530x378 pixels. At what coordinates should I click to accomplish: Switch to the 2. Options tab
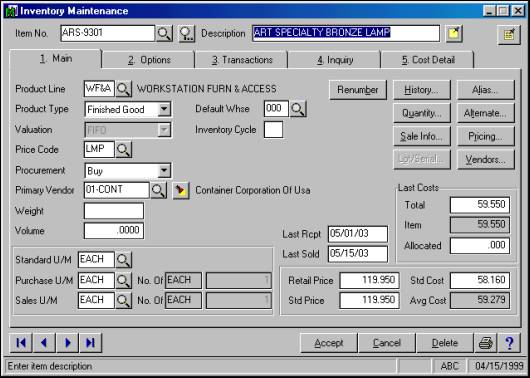pyautogui.click(x=149, y=60)
